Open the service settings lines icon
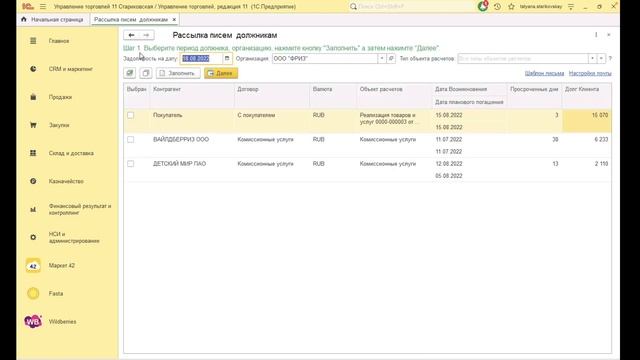This screenshot has width=640, height=360. [571, 7]
